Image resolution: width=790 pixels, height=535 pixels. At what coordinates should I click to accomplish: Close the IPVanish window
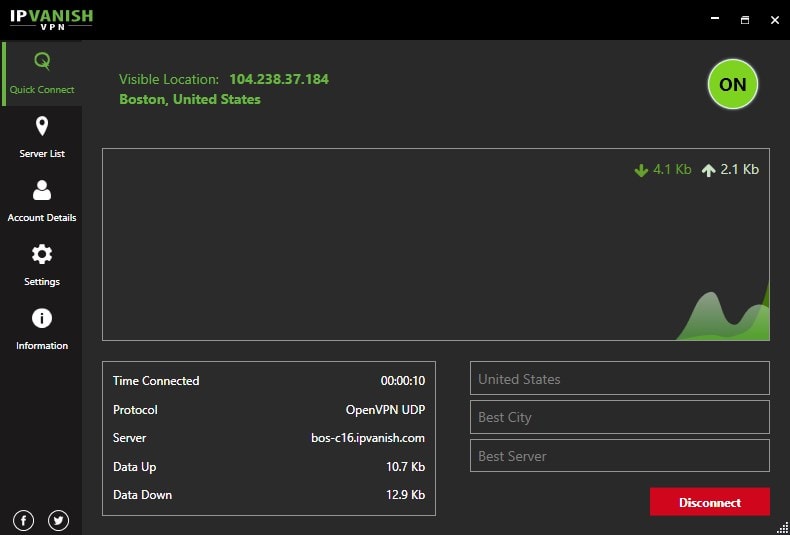(x=775, y=20)
